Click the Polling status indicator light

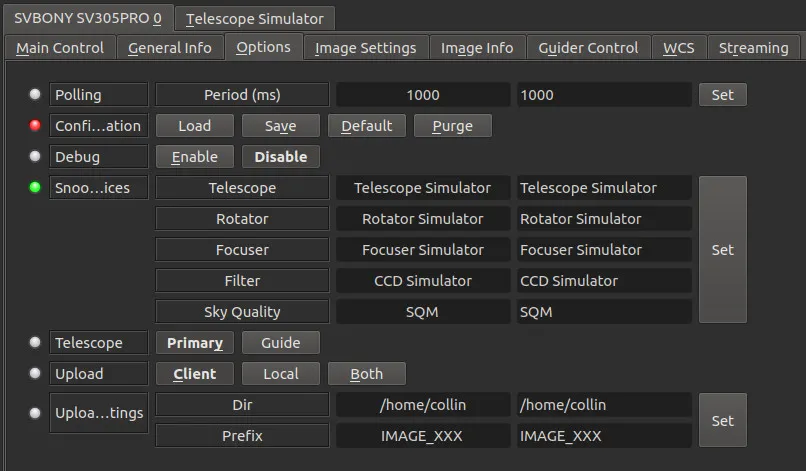pyautogui.click(x=35, y=94)
